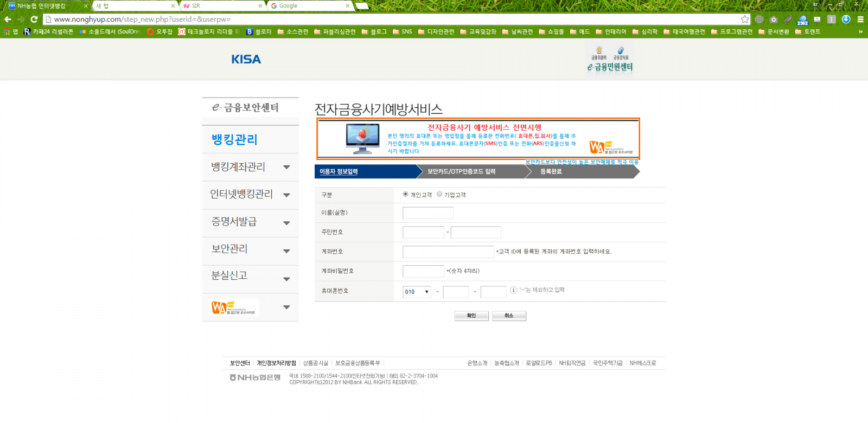Click the 계좌번호 account number field
868x423 pixels.
point(448,252)
